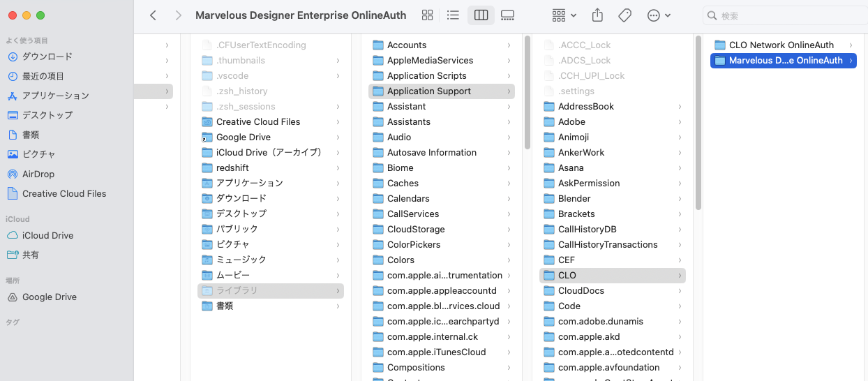Select the AddressBook folder
The image size is (868, 381).
613,106
